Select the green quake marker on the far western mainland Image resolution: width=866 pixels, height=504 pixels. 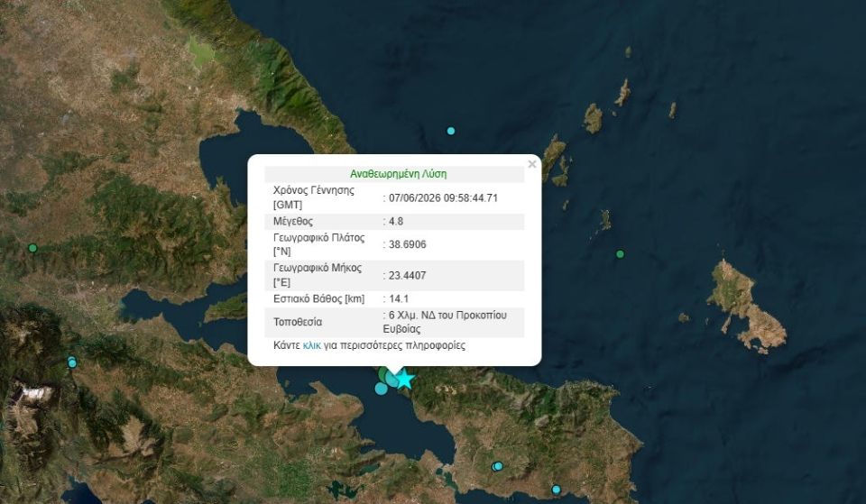point(32,249)
